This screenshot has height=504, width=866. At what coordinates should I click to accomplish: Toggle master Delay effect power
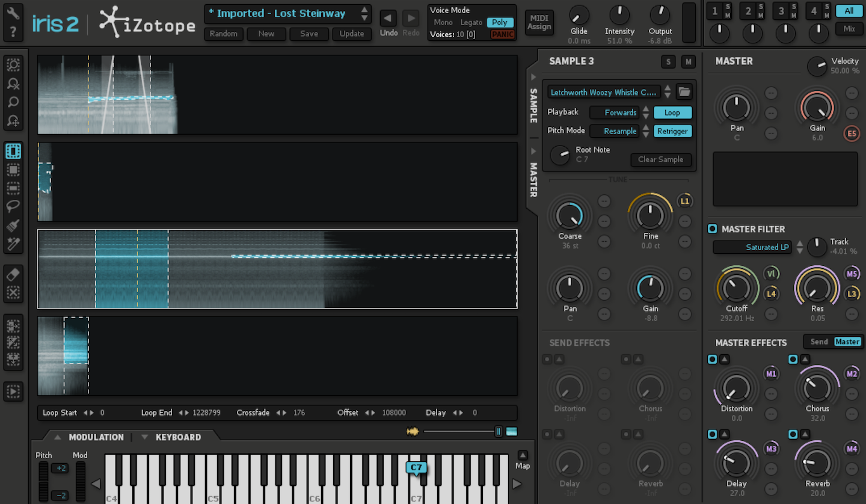tap(712, 434)
